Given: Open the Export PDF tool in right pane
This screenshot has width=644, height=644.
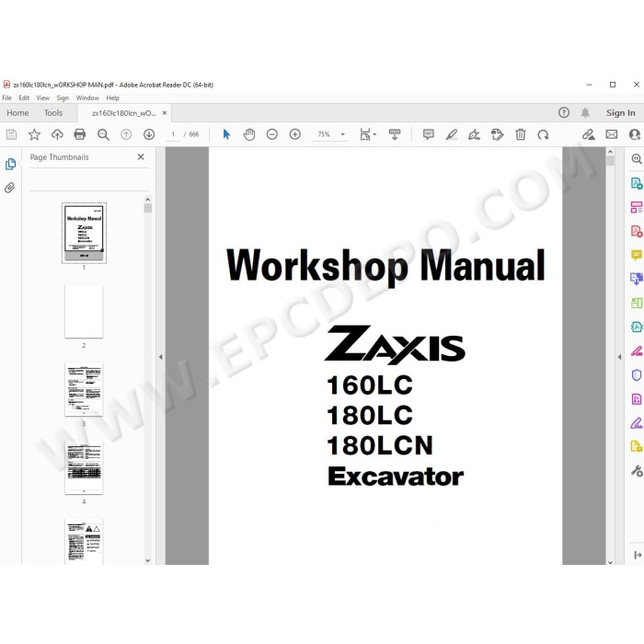Looking at the screenshot, I should (637, 183).
